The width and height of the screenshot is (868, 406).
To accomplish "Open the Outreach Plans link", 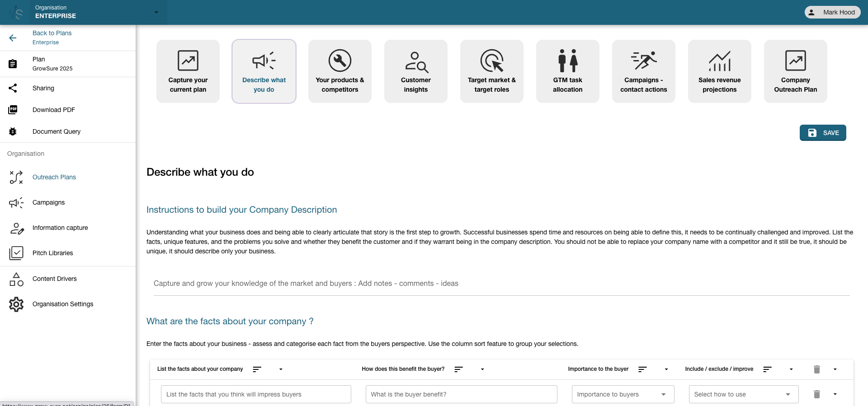I will tap(54, 177).
